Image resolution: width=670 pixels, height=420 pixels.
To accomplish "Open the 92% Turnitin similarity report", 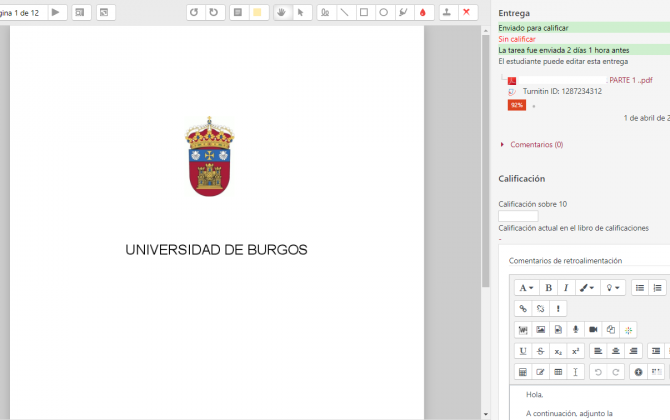I will pyautogui.click(x=517, y=105).
